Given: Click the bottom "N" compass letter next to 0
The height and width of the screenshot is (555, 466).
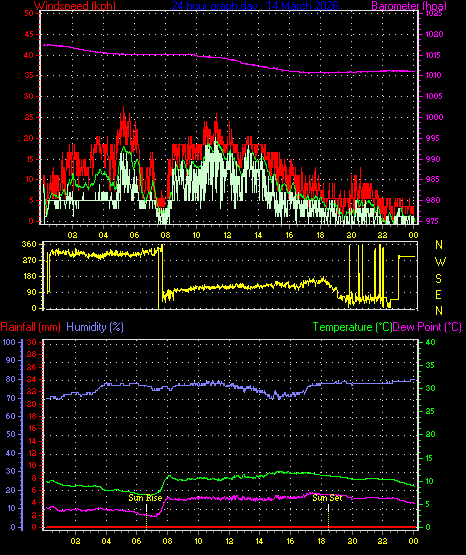Looking at the screenshot, I should [439, 311].
